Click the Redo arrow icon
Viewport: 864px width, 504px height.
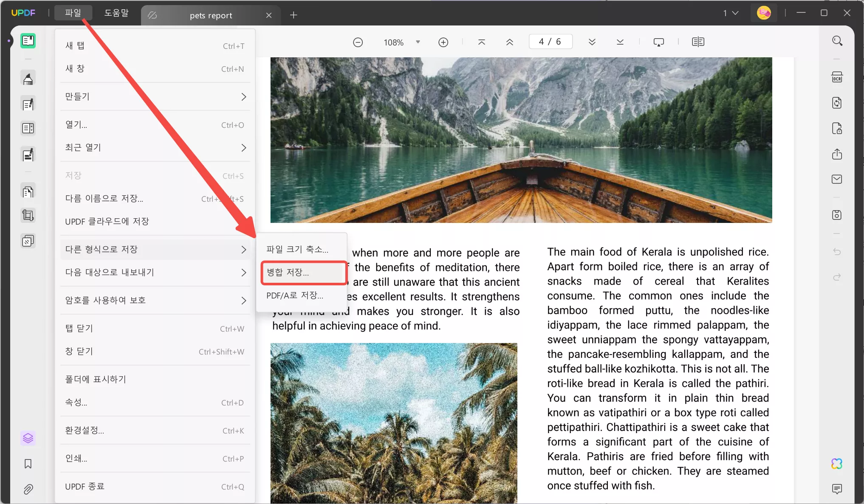point(837,277)
